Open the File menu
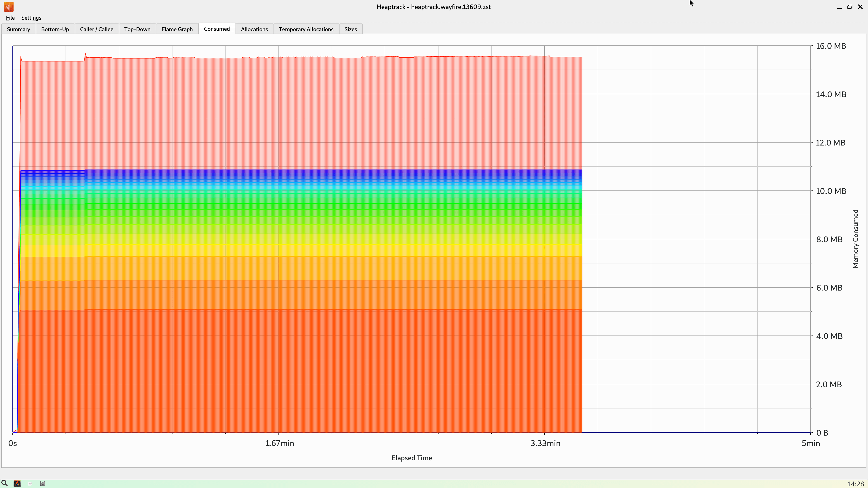Screen dimensions: 868x488 [x=10, y=18]
